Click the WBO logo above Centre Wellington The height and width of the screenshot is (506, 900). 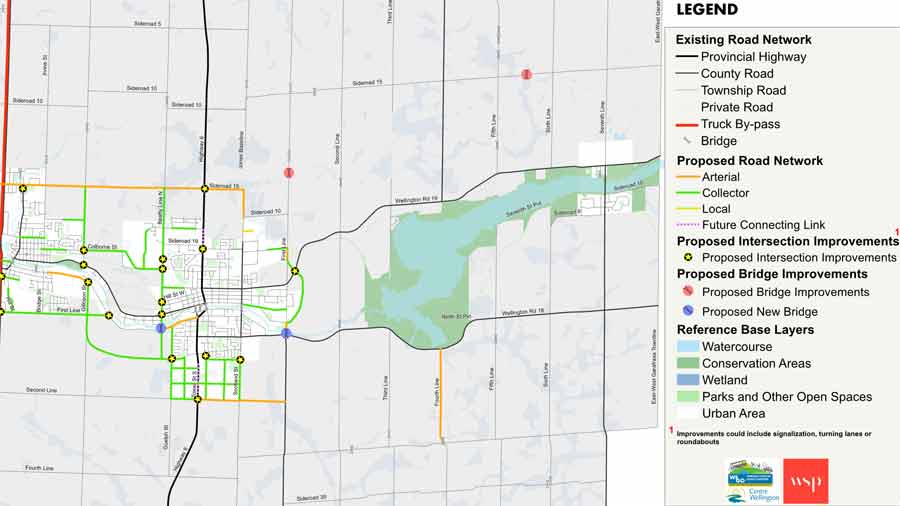750,473
